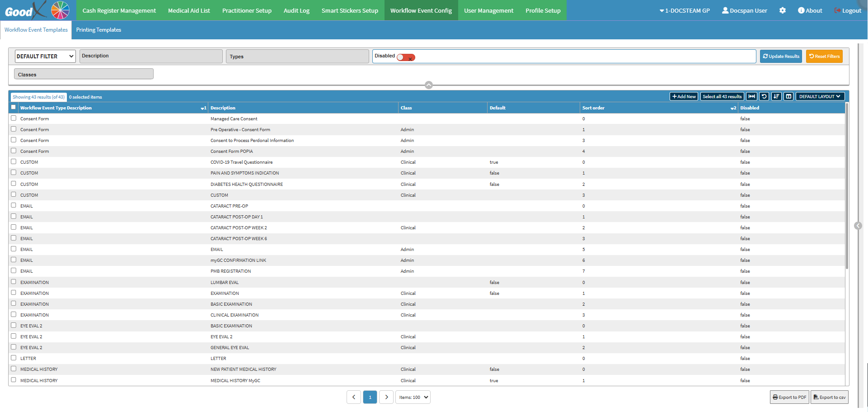868x412 pixels.
Task: Go to the next page arrow
Action: (386, 397)
